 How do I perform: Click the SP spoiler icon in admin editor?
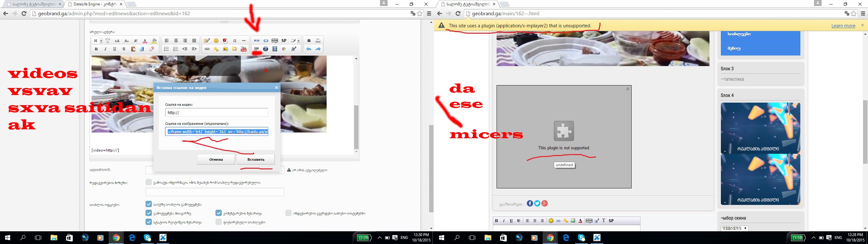[284, 40]
